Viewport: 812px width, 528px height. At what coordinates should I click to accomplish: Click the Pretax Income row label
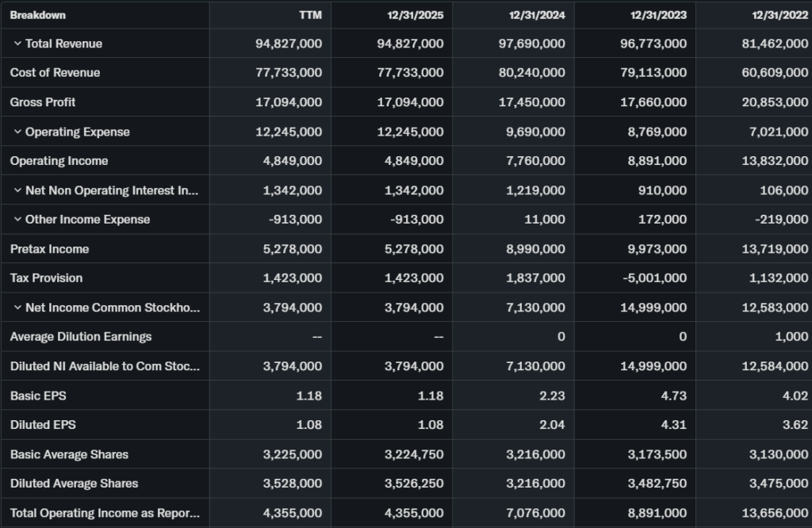pos(49,249)
